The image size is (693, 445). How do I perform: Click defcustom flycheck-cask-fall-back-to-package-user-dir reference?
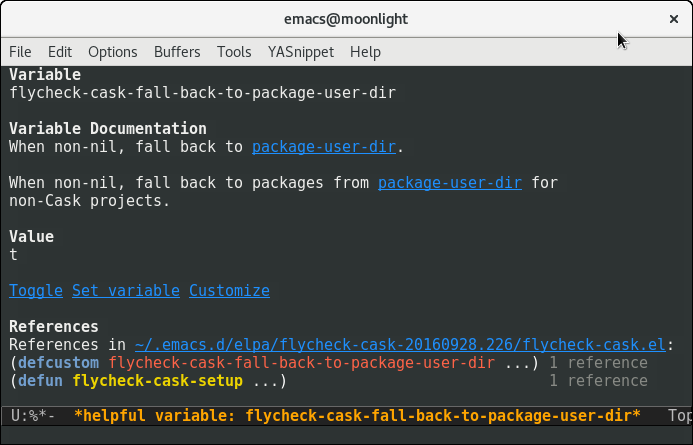(324, 363)
